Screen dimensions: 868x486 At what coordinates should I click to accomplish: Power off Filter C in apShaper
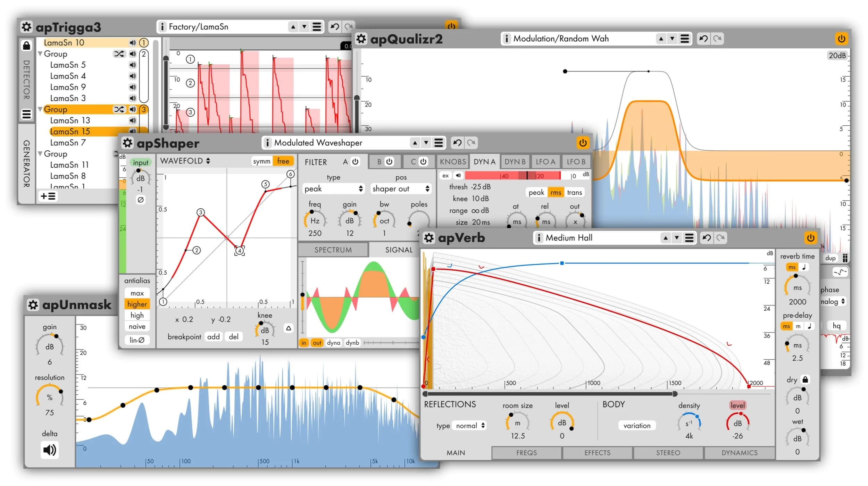coord(423,161)
